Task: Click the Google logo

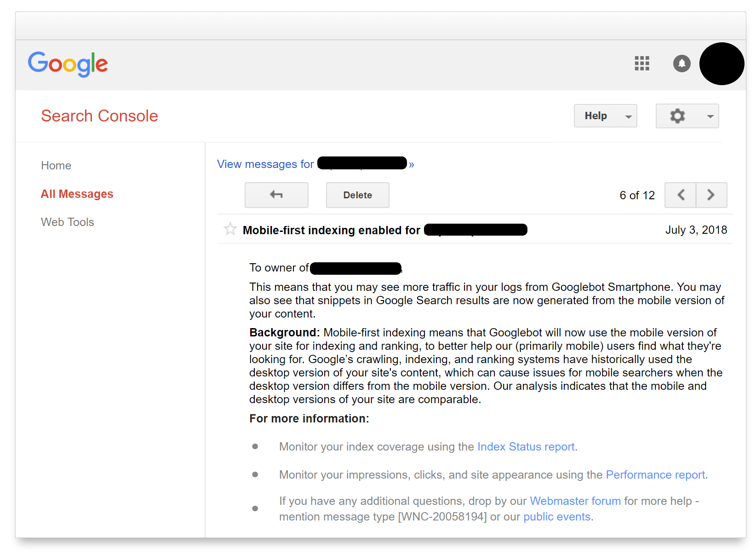Action: pyautogui.click(x=68, y=64)
